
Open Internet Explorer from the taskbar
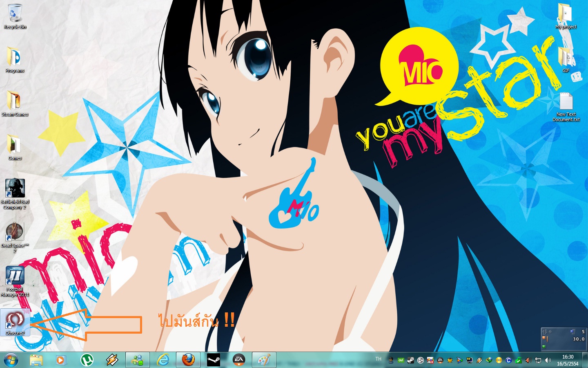[x=163, y=360]
